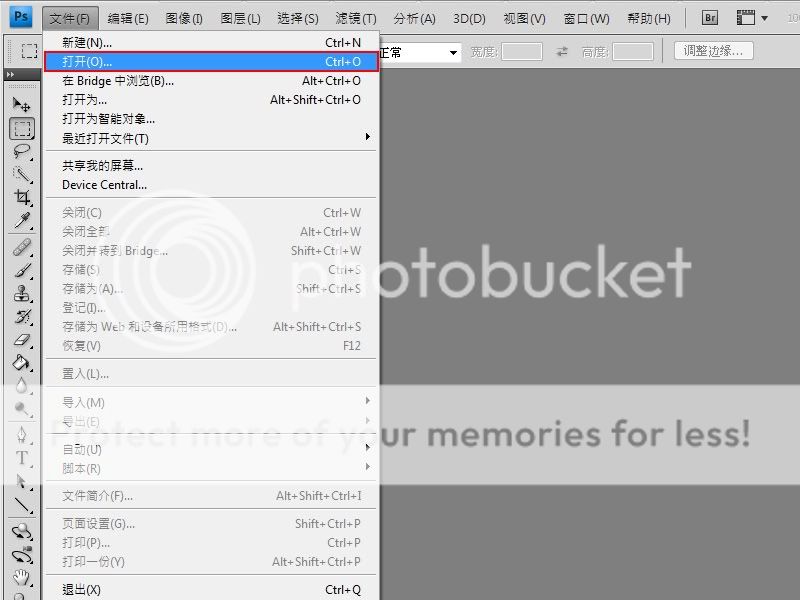The height and width of the screenshot is (600, 800).
Task: Select the Eyedropper tool
Action: (x=21, y=220)
